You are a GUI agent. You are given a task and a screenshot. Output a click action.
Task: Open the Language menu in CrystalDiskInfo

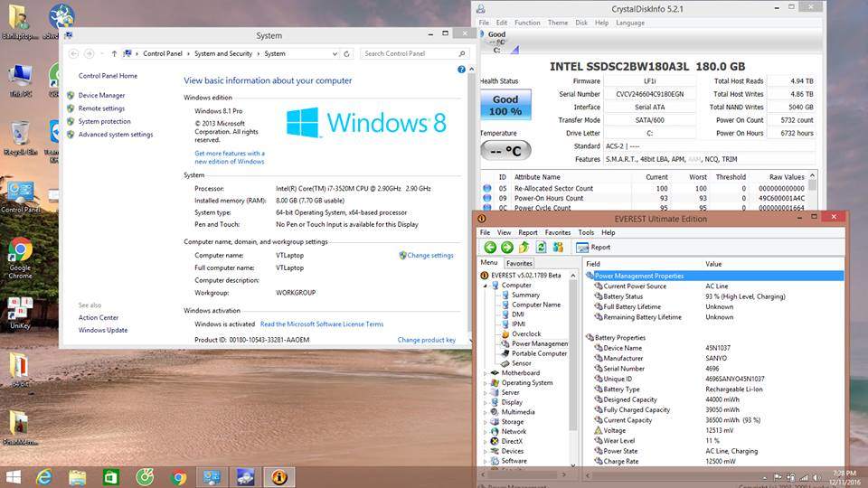(630, 23)
